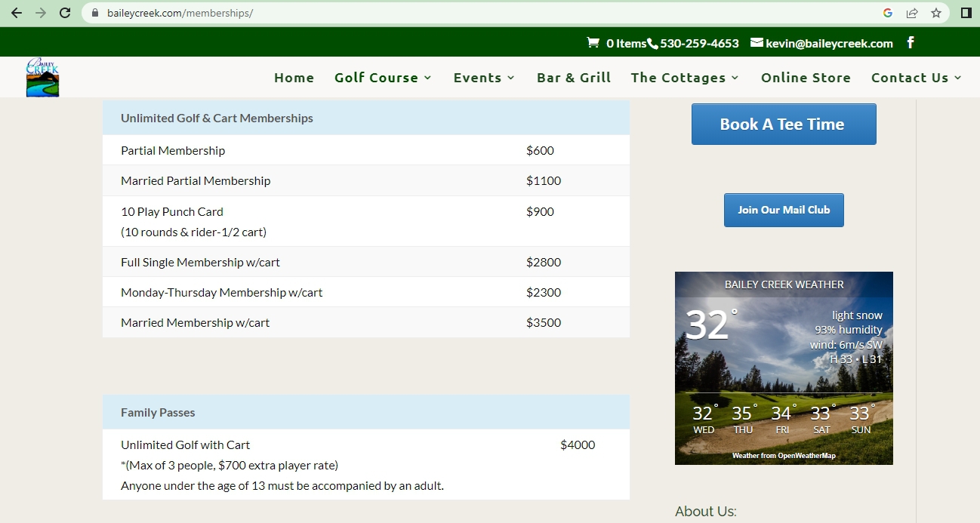The width and height of the screenshot is (980, 523).
Task: Open the Home menu item
Action: pyautogui.click(x=294, y=78)
